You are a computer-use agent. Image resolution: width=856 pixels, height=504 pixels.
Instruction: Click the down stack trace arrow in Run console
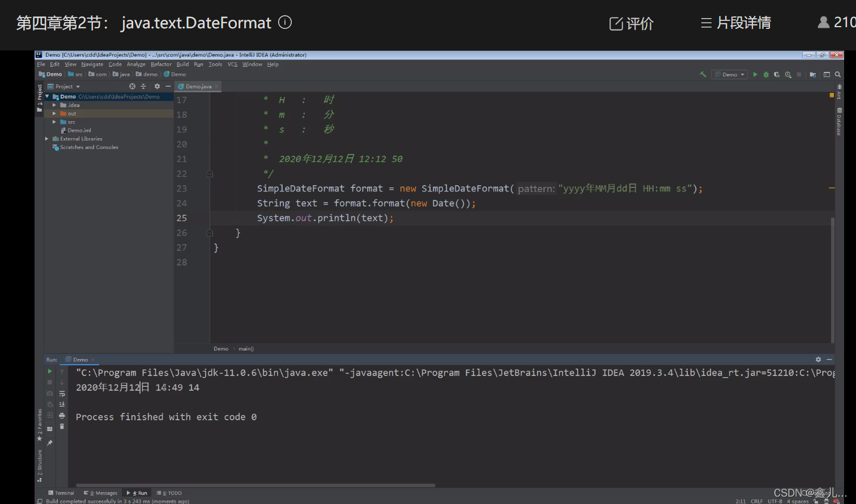[x=62, y=382]
